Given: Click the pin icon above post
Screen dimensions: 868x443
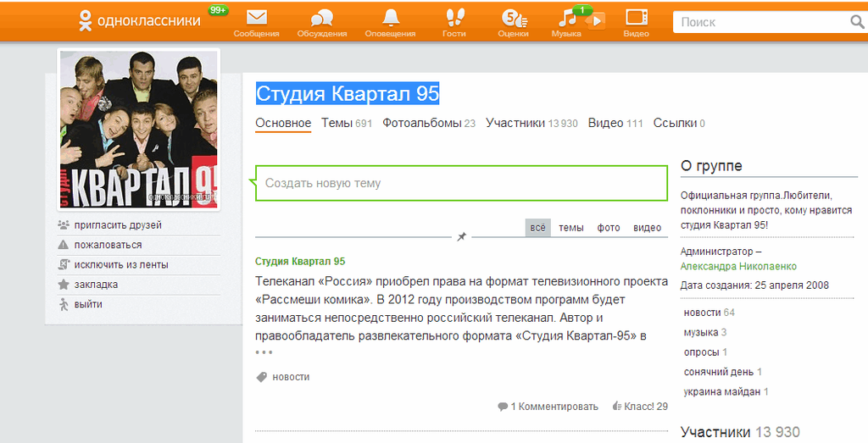Looking at the screenshot, I should pos(462,236).
